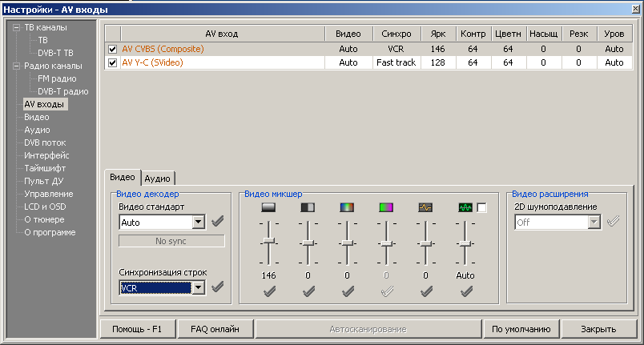Click the brightness icon in video mixer

[x=268, y=207]
